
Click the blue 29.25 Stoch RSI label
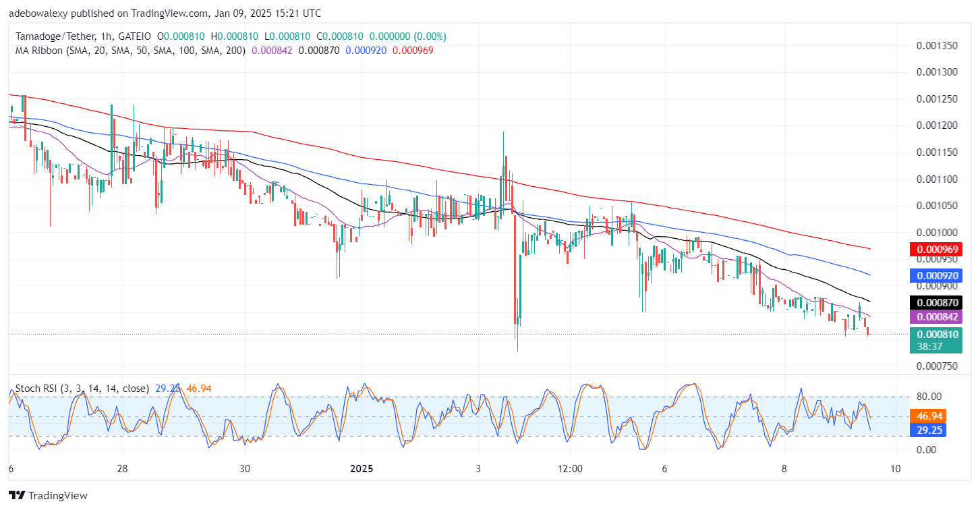tap(929, 430)
